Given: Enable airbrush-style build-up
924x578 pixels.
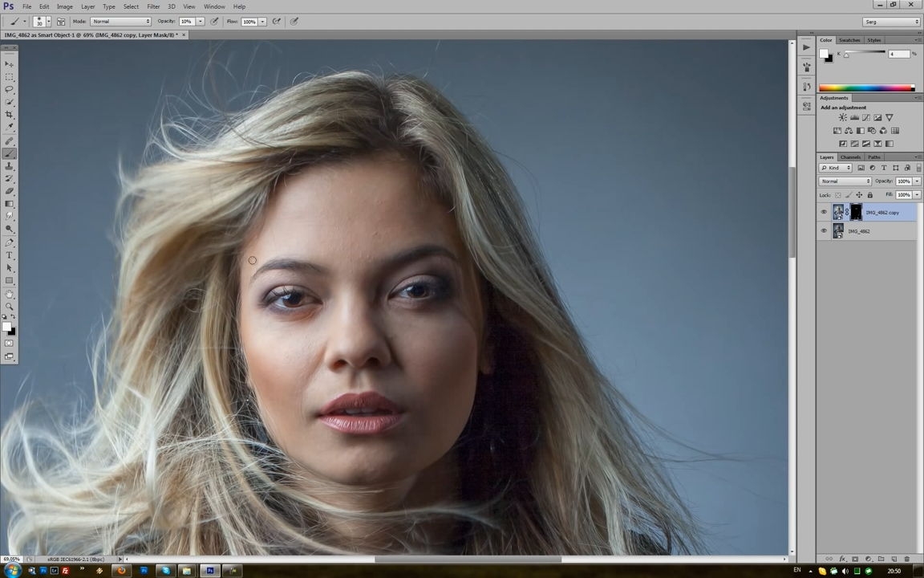Looking at the screenshot, I should click(x=276, y=21).
